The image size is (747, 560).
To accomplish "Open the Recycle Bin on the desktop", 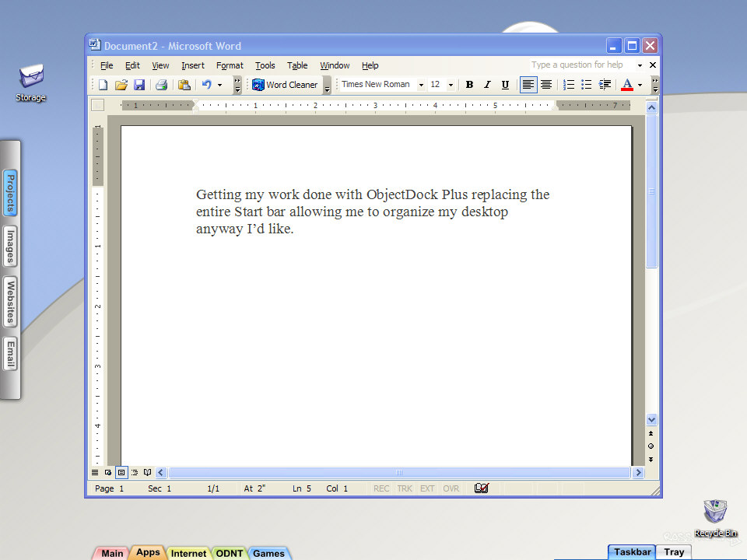I will pos(715,518).
